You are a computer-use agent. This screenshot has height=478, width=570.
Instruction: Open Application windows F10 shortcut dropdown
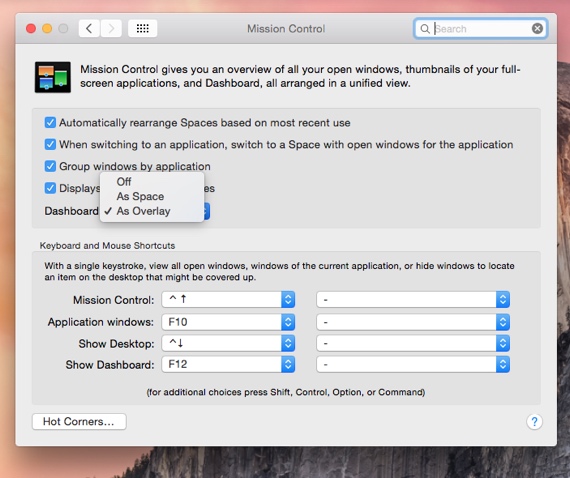point(228,322)
